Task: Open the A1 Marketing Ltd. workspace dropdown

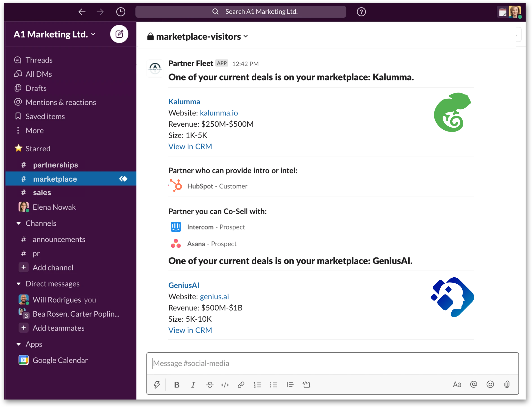Action: tap(54, 34)
